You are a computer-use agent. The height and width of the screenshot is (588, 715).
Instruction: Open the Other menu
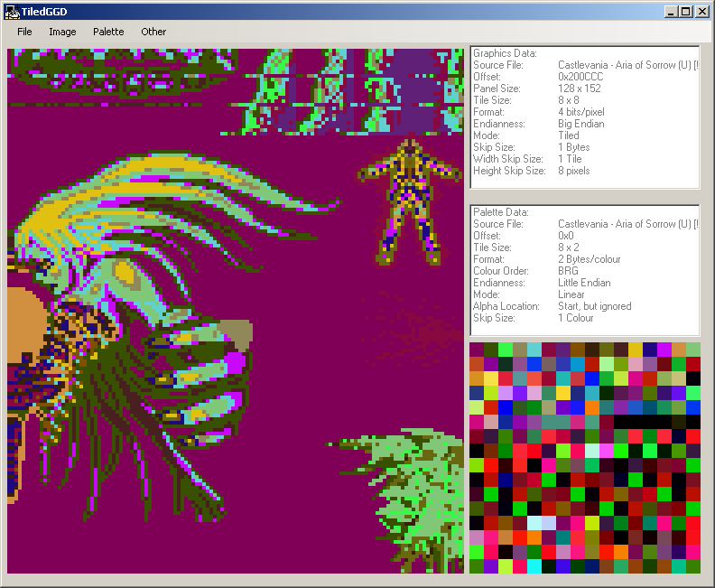pos(153,32)
